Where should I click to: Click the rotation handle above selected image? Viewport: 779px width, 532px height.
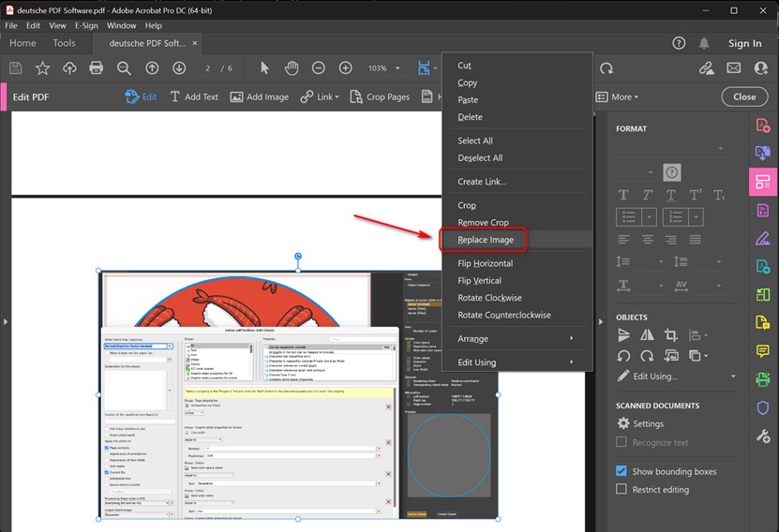pyautogui.click(x=297, y=256)
